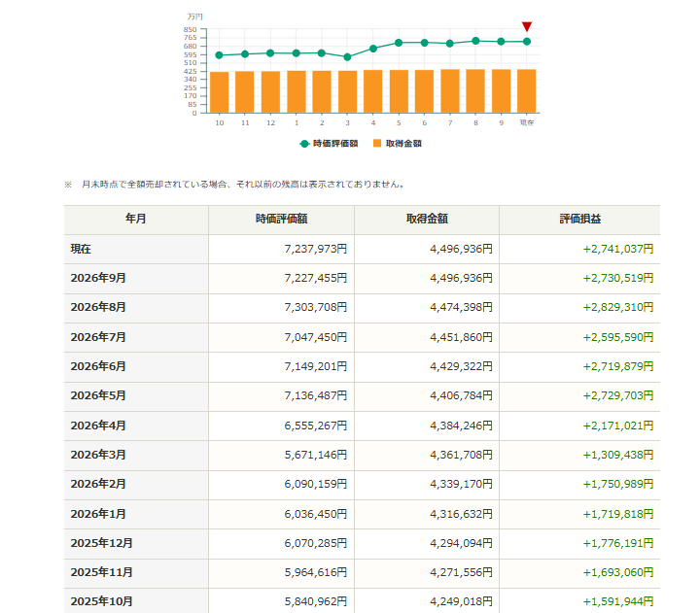Select value 7,227,455円
Screen dimensions: 700x613
316,278
